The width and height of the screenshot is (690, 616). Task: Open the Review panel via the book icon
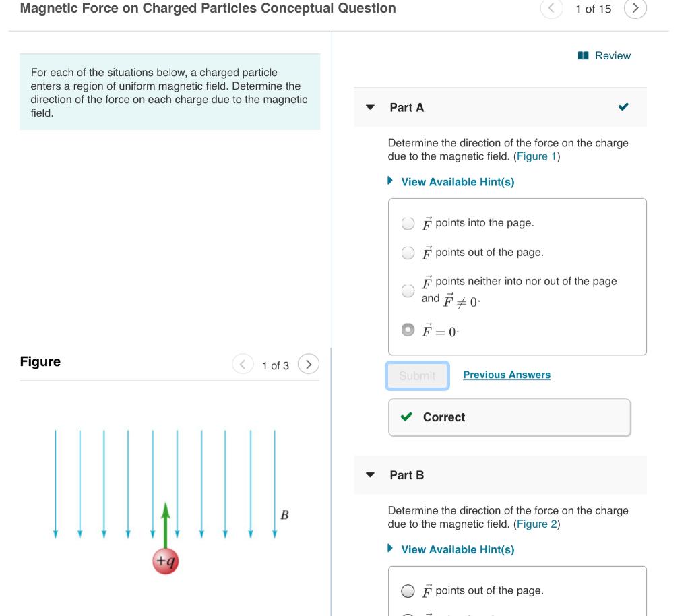tap(584, 55)
